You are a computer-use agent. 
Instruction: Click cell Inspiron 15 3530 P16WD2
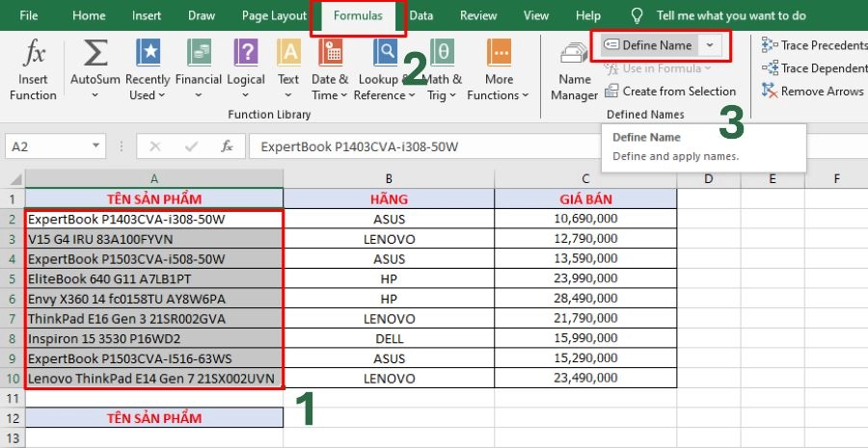[x=154, y=338]
